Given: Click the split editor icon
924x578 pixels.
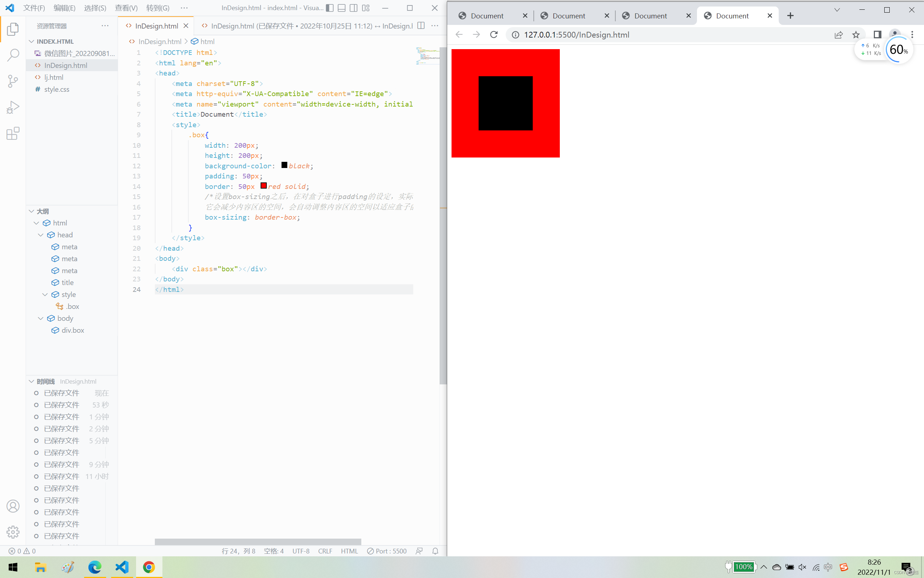Looking at the screenshot, I should coord(421,26).
